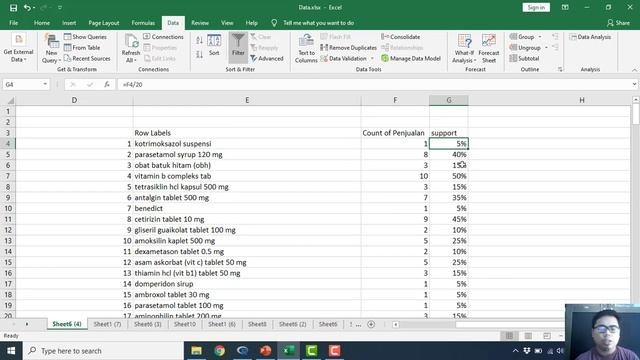Click the Share button
The height and width of the screenshot is (360, 640).
[x=618, y=23]
